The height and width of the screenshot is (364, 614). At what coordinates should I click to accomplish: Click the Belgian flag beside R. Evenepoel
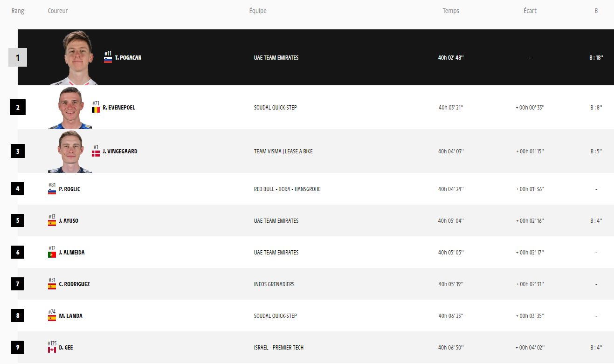coord(96,110)
